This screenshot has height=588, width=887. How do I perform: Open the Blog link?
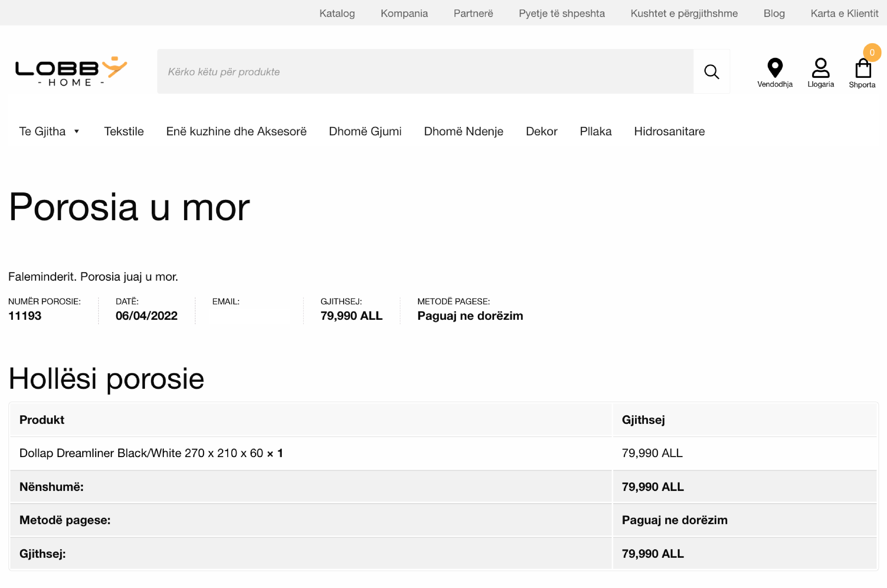(x=774, y=13)
